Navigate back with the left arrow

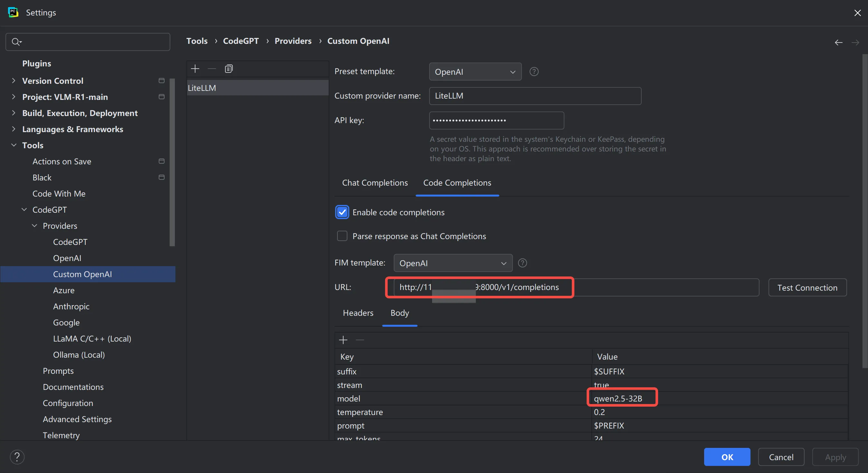(x=838, y=43)
